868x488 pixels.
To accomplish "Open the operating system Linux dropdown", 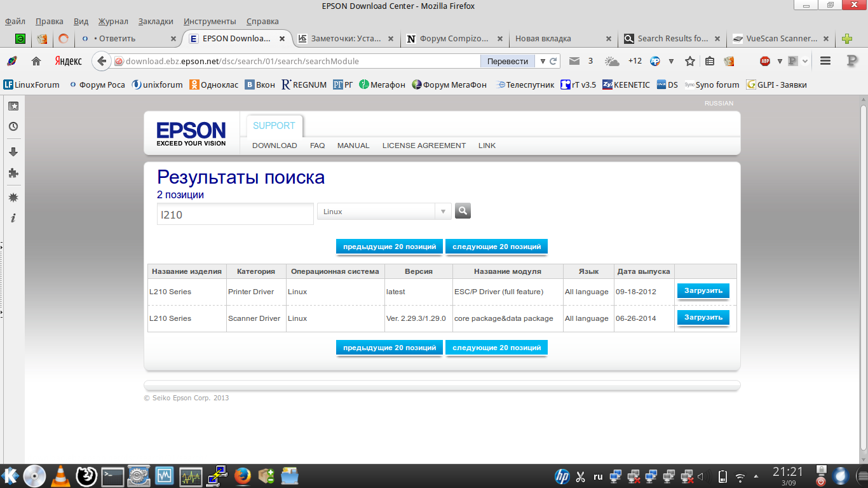I will point(384,212).
